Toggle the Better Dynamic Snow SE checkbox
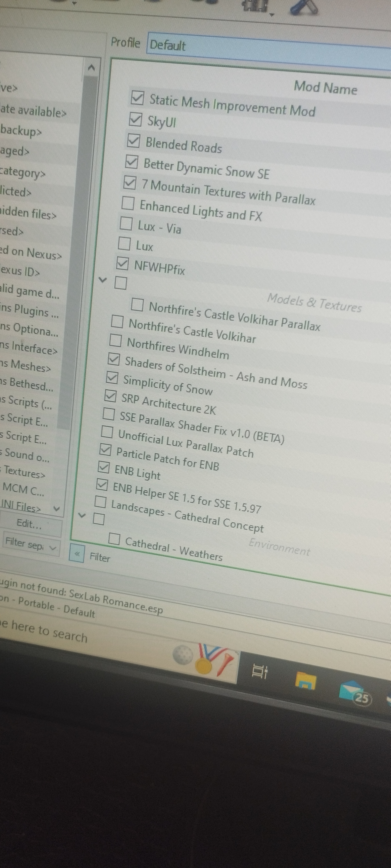Image resolution: width=391 pixels, height=868 pixels. (x=131, y=162)
